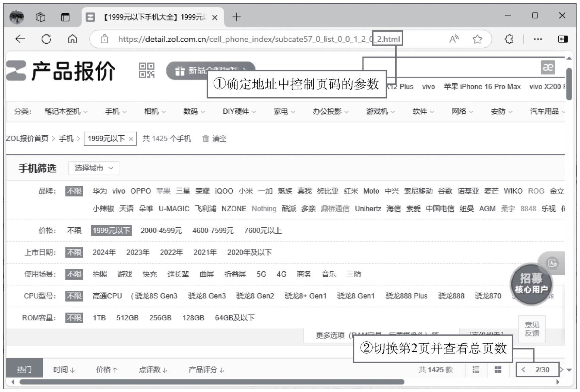Select the 热门 sort tab
The width and height of the screenshot is (580, 392).
[24, 370]
